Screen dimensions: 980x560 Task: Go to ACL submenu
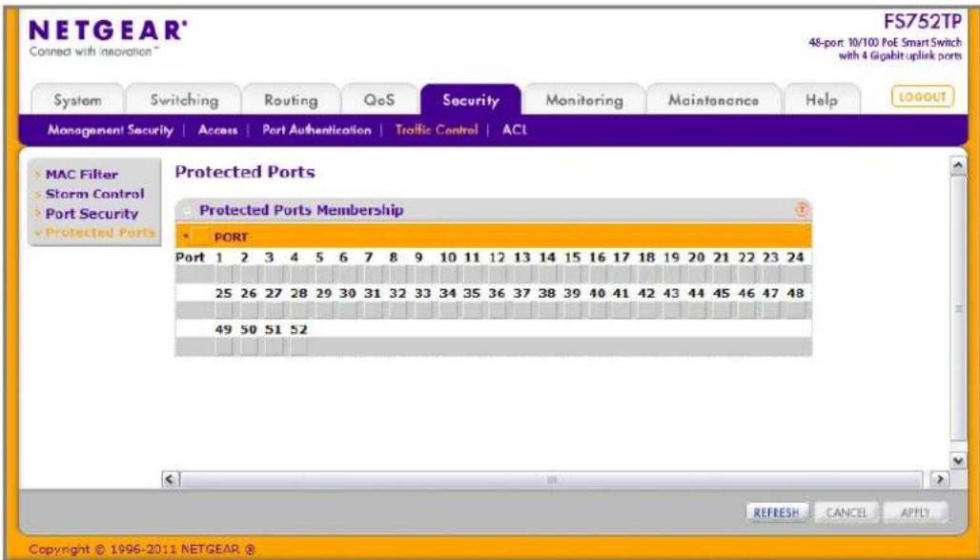[x=515, y=130]
